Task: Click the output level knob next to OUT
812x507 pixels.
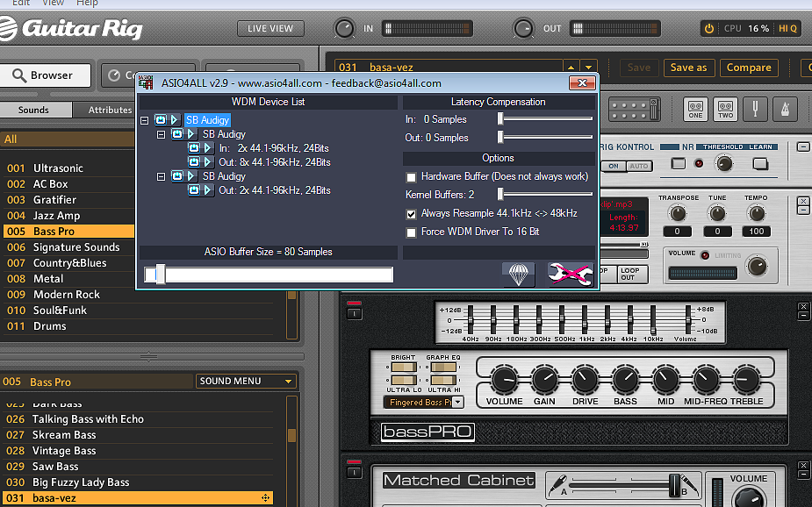Action: click(523, 28)
